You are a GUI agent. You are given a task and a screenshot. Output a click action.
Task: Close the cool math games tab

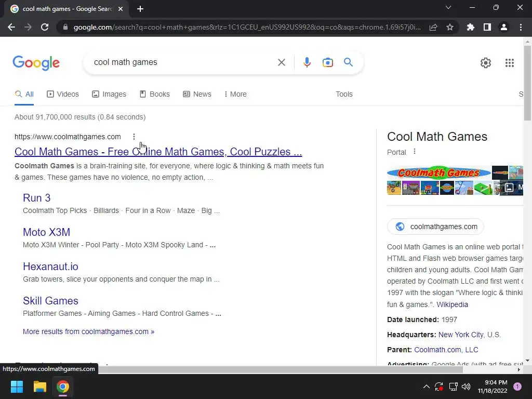121,9
